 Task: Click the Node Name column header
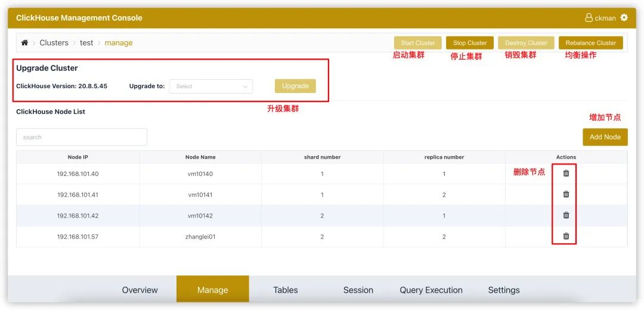[x=200, y=157]
